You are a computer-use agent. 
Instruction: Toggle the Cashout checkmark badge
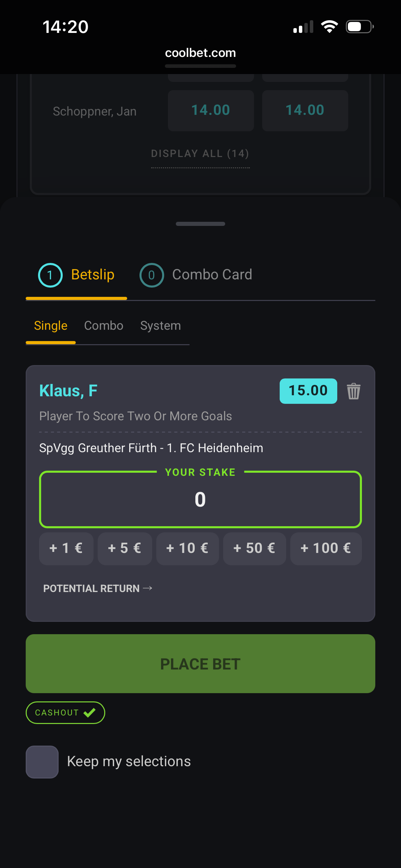click(65, 713)
